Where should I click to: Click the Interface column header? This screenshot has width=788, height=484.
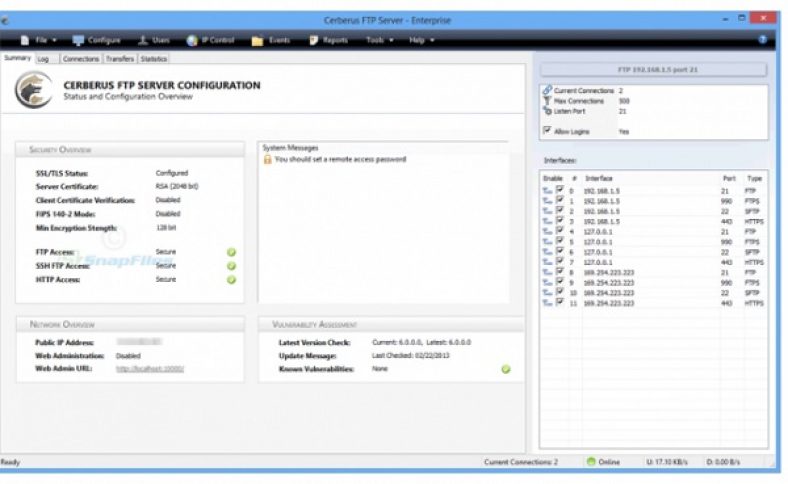[599, 178]
